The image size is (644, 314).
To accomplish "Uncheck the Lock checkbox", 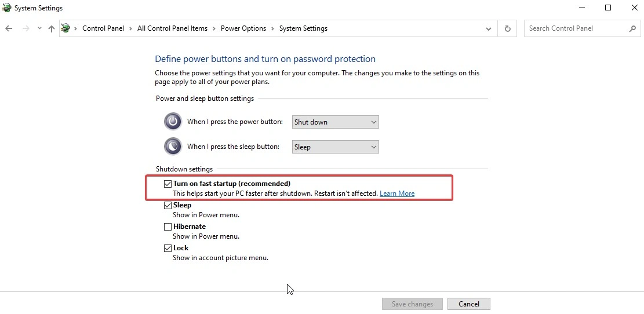I will pyautogui.click(x=168, y=248).
